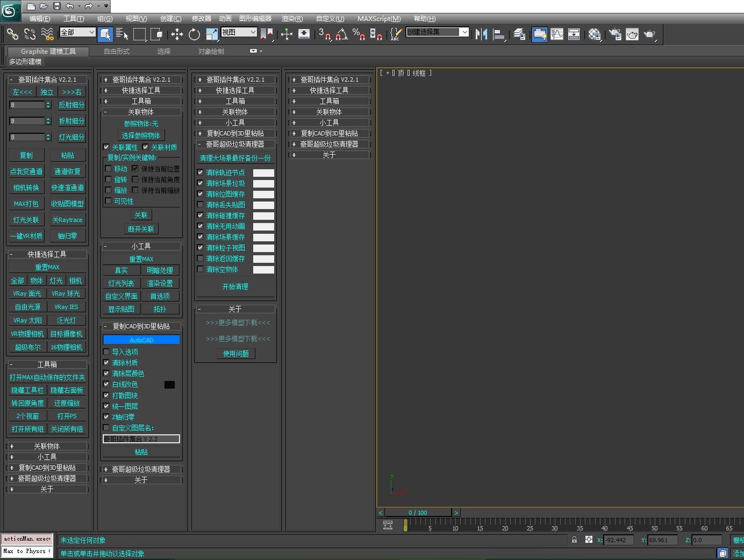Screen dimensions: 744x560
Task: Click the Save File quick-access icon
Action: click(56, 6)
